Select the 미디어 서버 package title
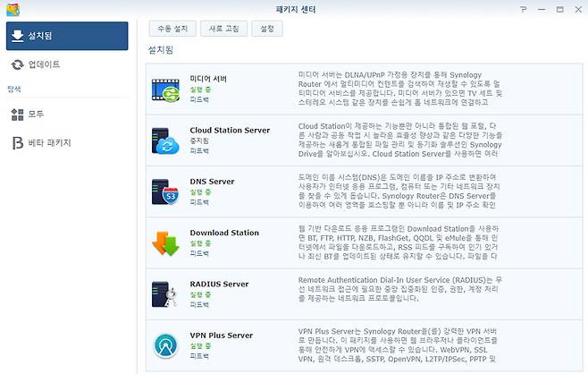 pos(208,79)
